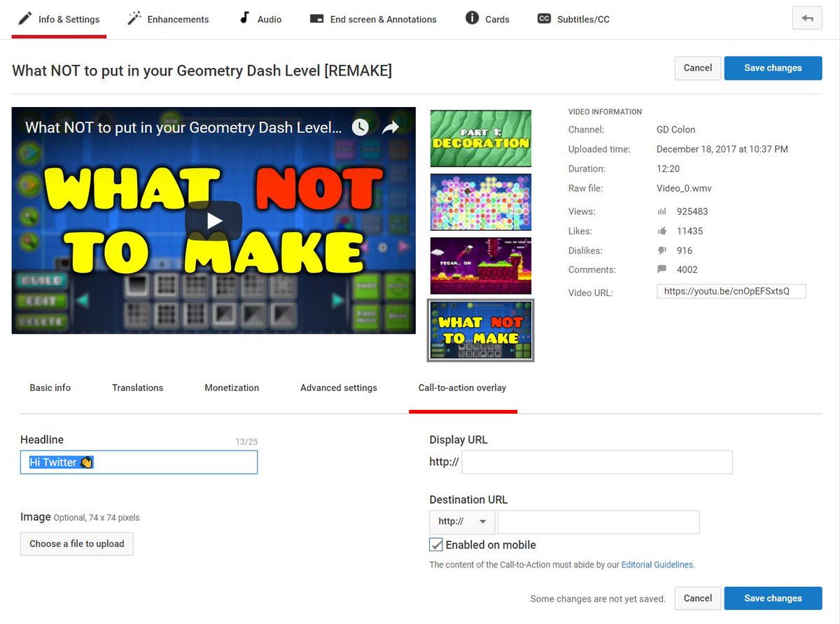The height and width of the screenshot is (624, 840).
Task: Switch to the Advanced settings tab
Action: coord(339,388)
